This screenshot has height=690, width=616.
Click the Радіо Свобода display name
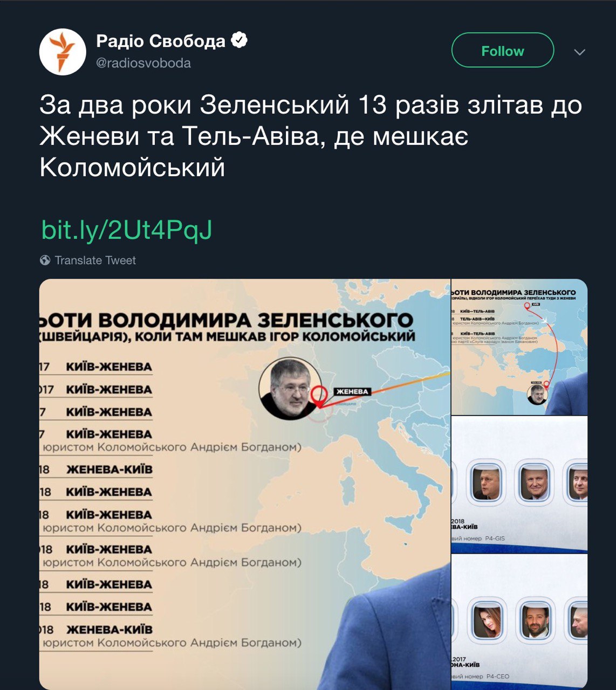(x=161, y=41)
